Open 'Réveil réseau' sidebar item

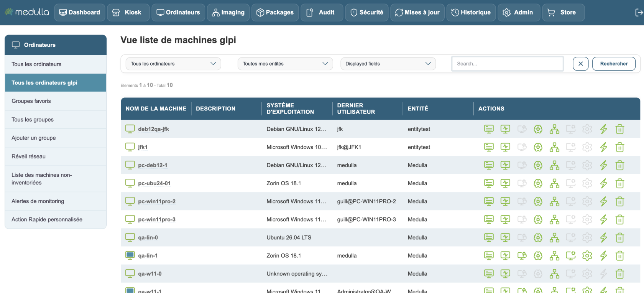click(56, 156)
